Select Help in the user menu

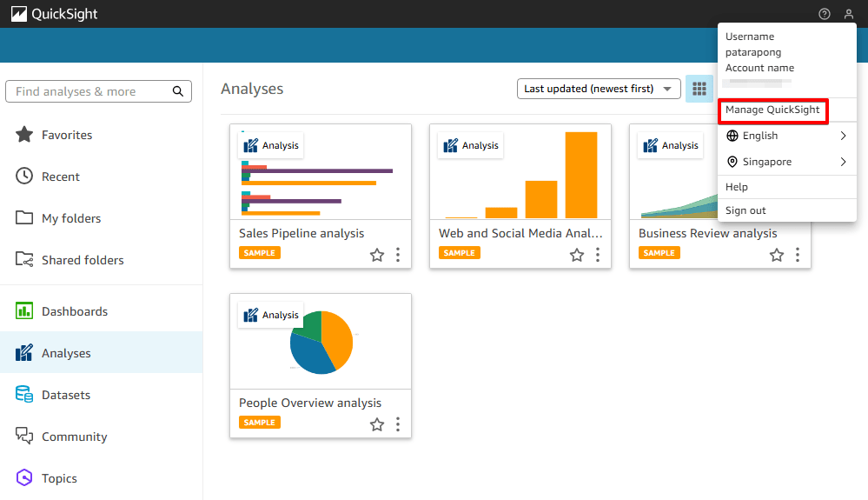coord(787,187)
